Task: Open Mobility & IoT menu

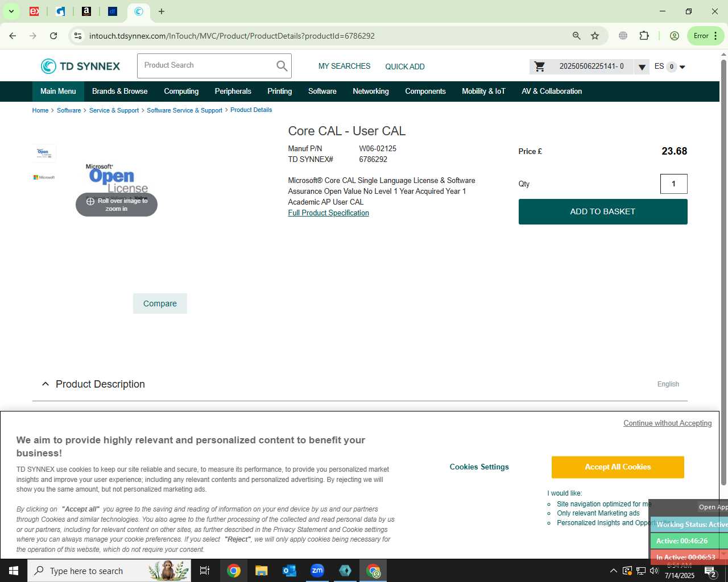Action: pos(483,92)
